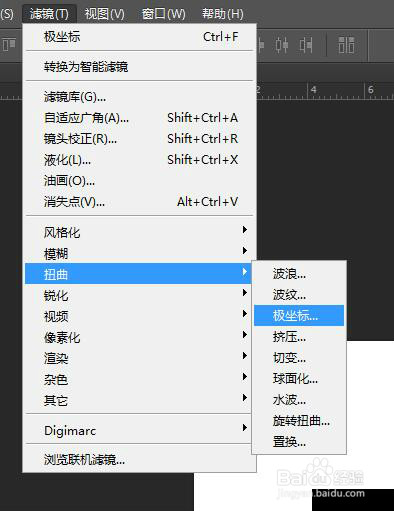
Task: Click the horizontal ruler at mark 4
Action: pyautogui.click(x=313, y=90)
